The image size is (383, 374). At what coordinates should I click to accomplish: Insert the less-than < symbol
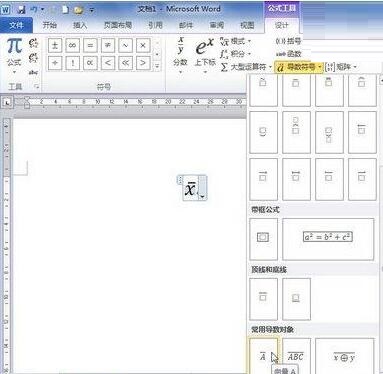108,63
